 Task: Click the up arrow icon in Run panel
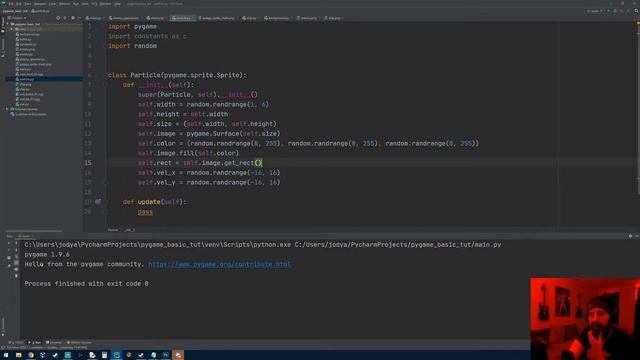click(16, 243)
